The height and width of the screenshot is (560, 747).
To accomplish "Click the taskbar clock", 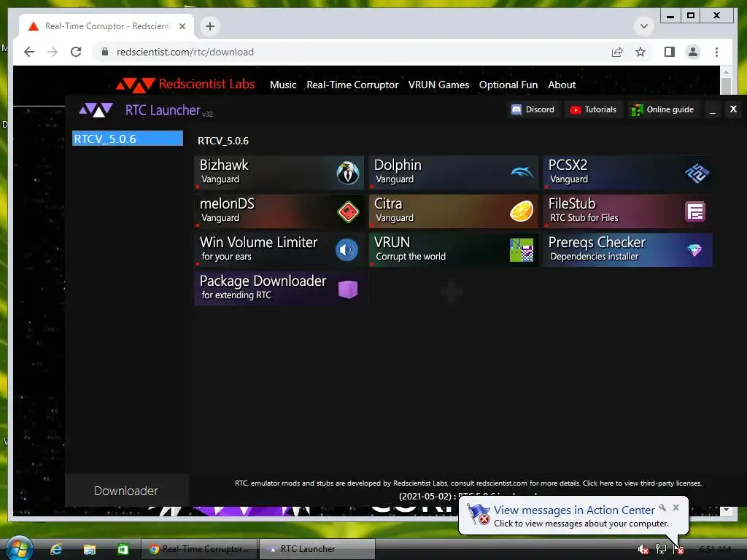I will coord(715,549).
